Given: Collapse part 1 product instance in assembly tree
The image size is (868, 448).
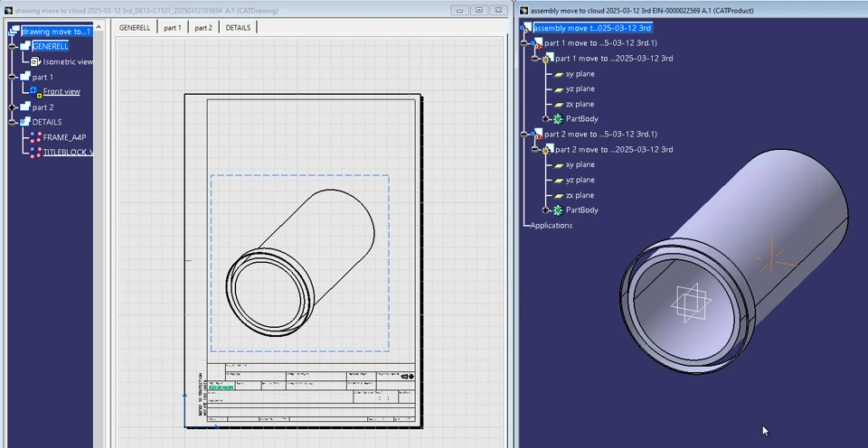Looking at the screenshot, I should pos(524,43).
